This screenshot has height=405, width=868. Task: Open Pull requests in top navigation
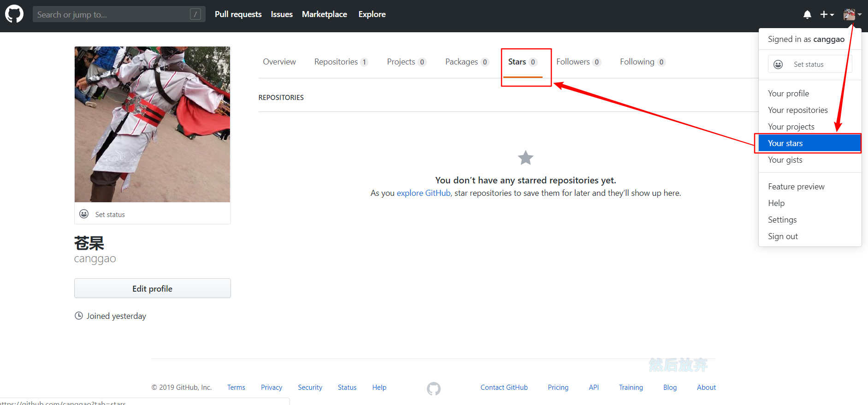[238, 14]
